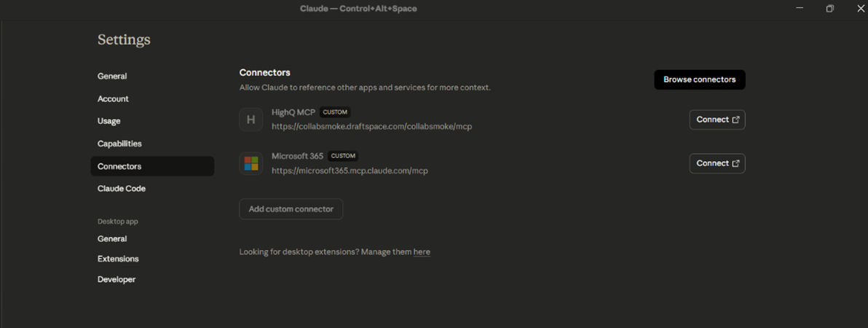Connect the Microsoft 365 connector
Image resolution: width=868 pixels, height=328 pixels.
(717, 163)
